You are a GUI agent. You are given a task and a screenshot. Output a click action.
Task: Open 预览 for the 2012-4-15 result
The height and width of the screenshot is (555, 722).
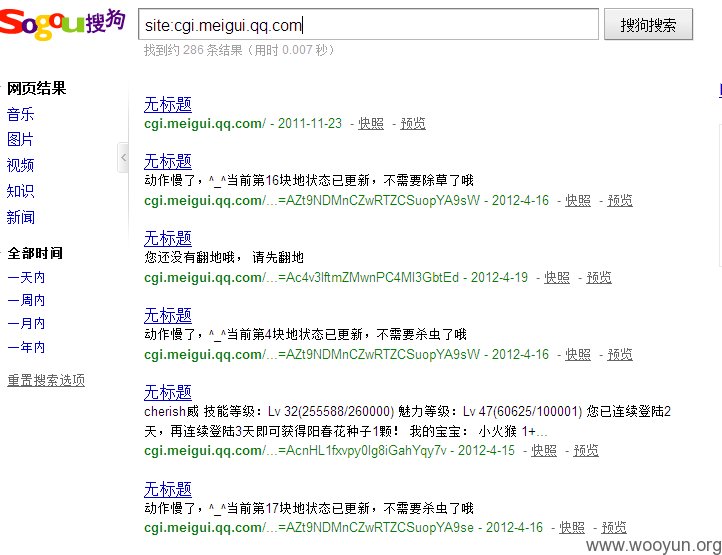586,450
